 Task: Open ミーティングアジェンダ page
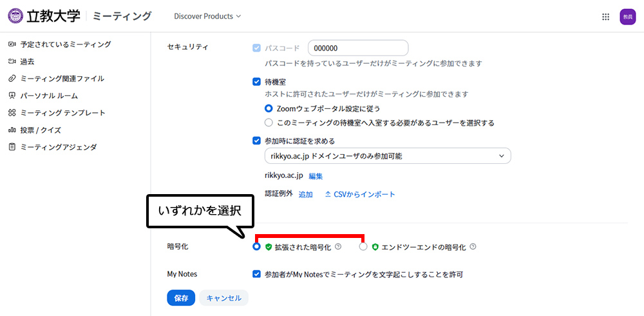[x=59, y=147]
